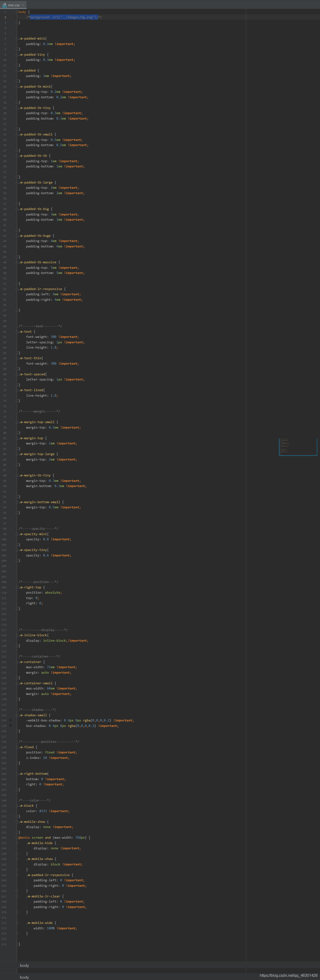Click the .m-opacity-tiny selector
This screenshot has height=980, width=320.
(33, 550)
